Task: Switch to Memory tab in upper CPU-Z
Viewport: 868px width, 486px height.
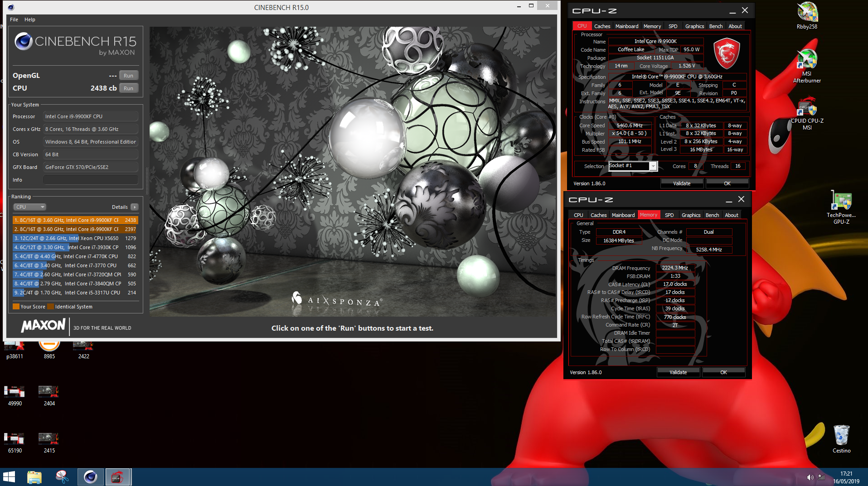Action: [652, 26]
